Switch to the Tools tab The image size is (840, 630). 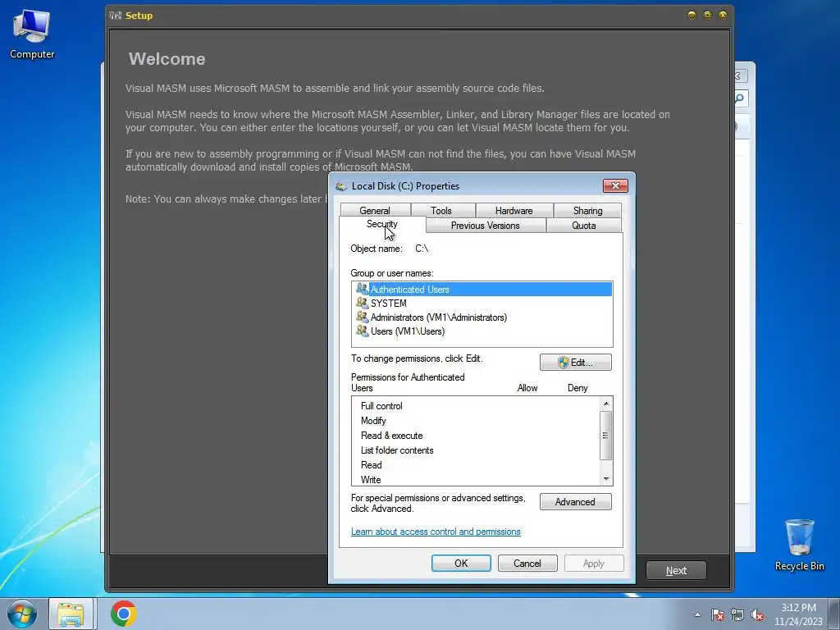point(441,211)
